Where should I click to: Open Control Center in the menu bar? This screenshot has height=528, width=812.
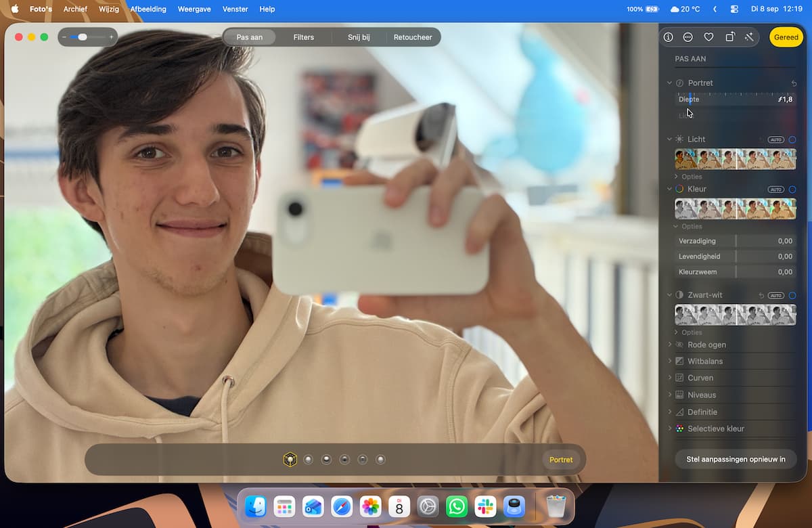pyautogui.click(x=735, y=9)
